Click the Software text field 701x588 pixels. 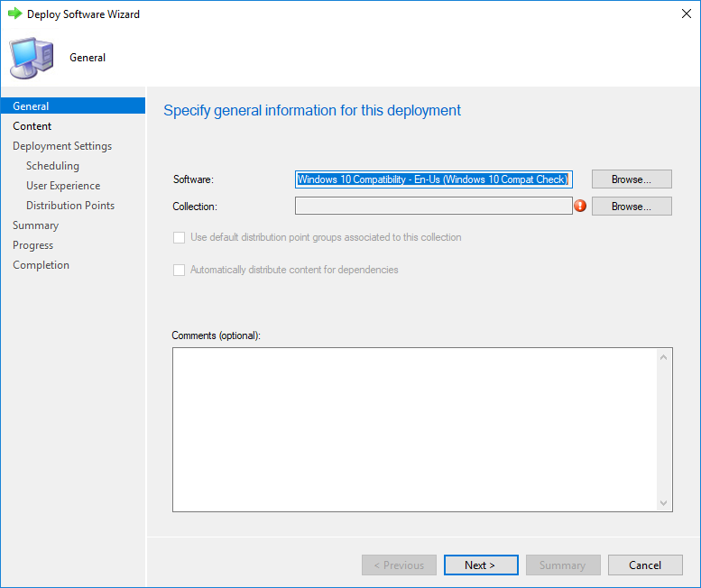[x=434, y=179]
